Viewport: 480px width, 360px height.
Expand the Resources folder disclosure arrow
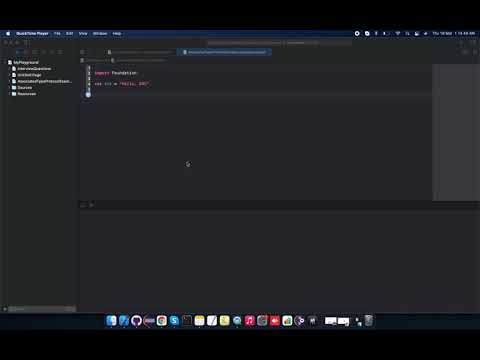(x=9, y=94)
